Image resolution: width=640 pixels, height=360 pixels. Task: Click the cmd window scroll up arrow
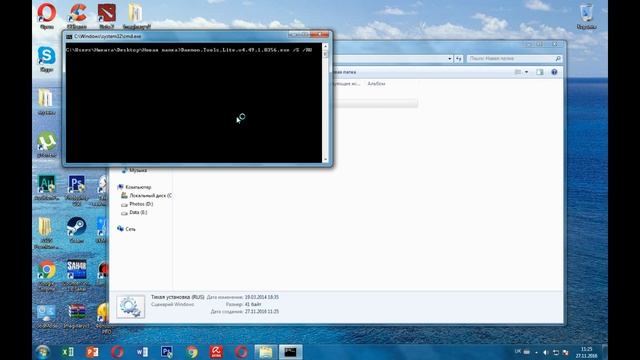click(325, 46)
